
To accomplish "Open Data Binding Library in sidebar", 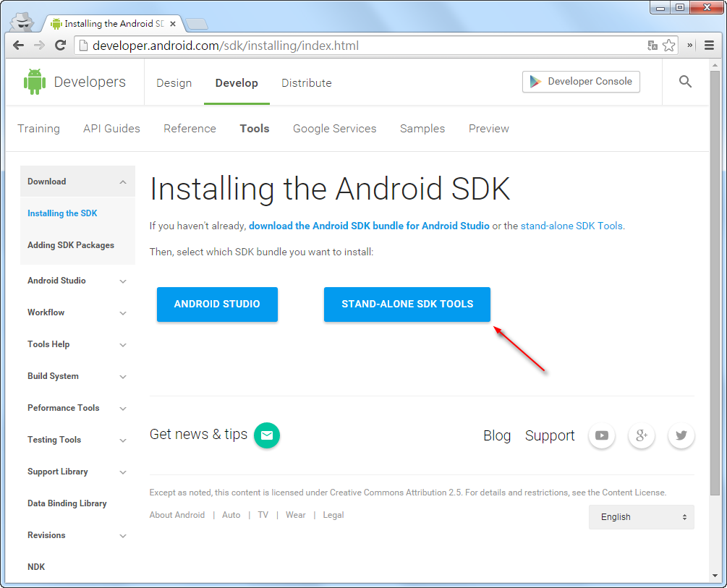I will (67, 503).
